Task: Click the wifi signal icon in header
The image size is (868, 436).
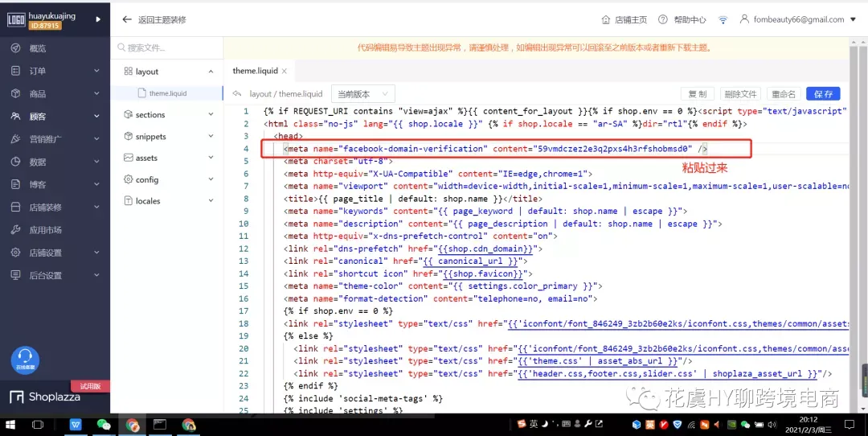Action: coord(723,19)
